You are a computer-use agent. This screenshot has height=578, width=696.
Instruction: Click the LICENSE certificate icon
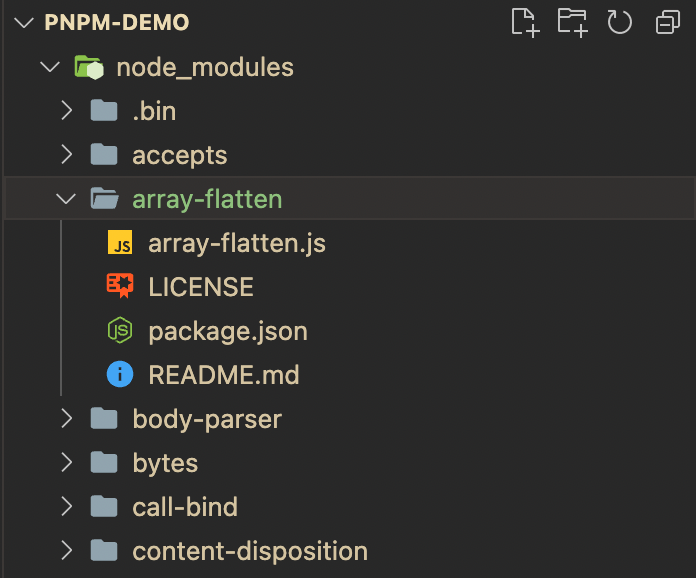point(120,286)
